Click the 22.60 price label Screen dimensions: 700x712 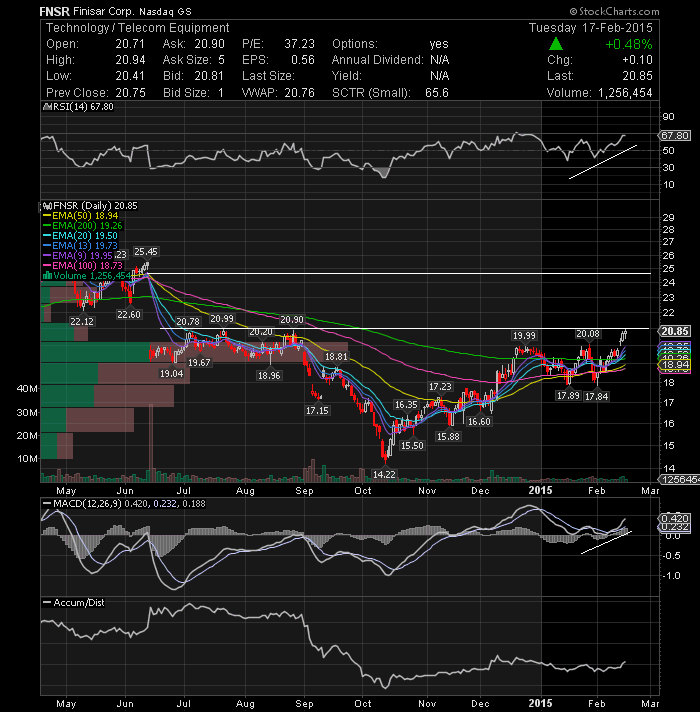click(129, 314)
